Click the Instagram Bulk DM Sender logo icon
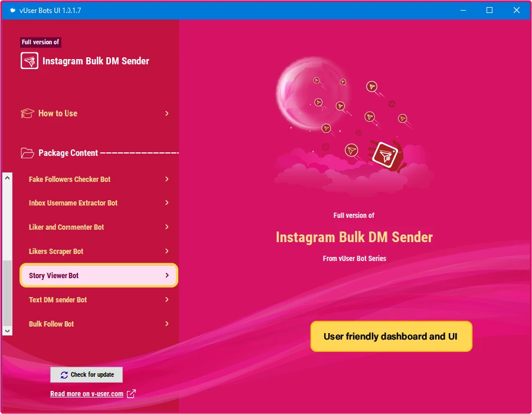Screen dimensions: 532x414 point(29,61)
